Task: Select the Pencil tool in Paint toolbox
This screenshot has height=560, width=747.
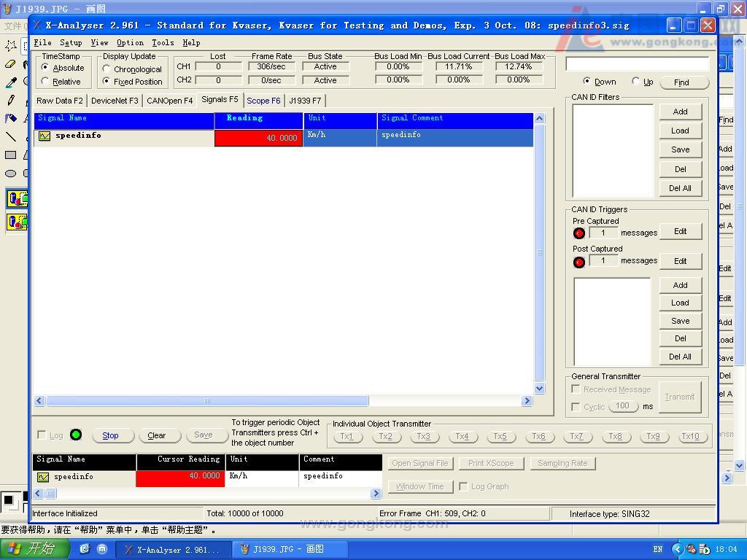Action: click(x=11, y=101)
